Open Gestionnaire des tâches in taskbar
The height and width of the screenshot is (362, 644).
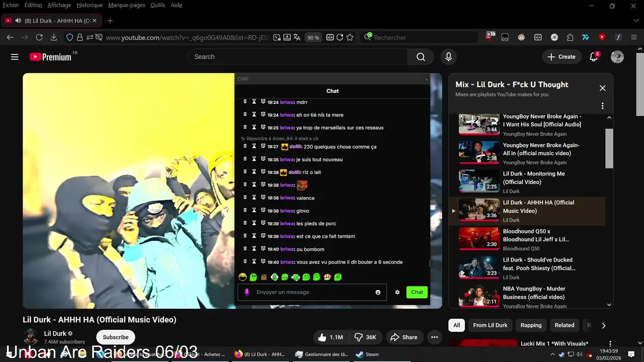[x=322, y=354]
